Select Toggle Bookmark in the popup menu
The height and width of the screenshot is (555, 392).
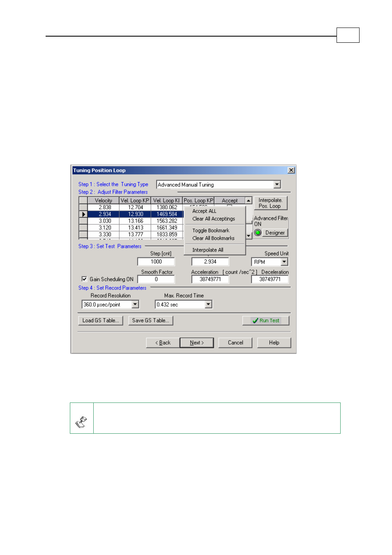215,231
